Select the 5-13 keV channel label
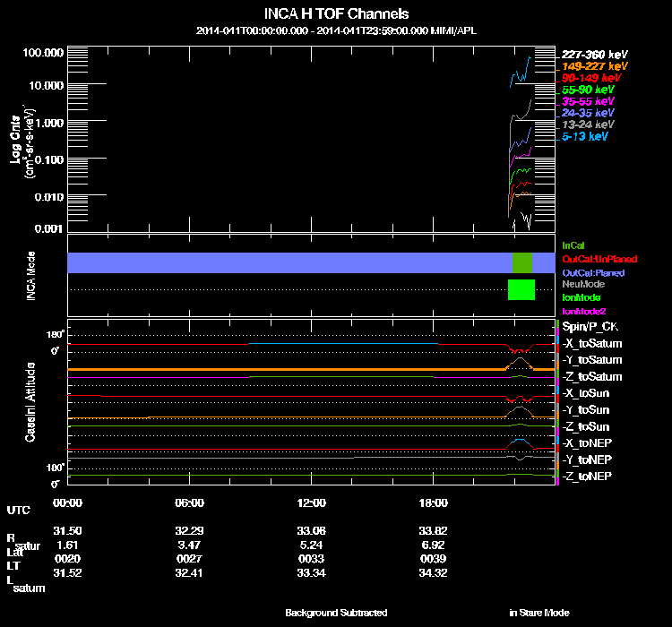 [x=585, y=136]
